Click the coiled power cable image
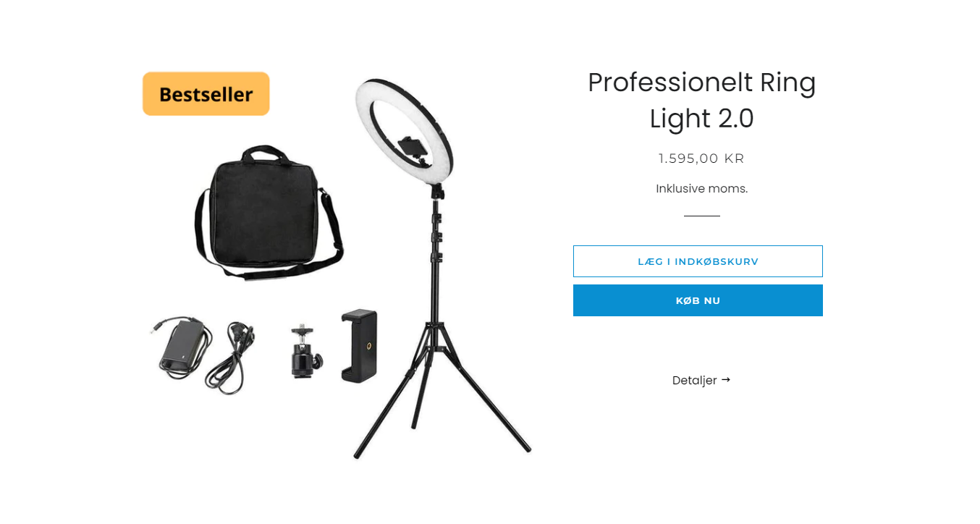This screenshot has width=980, height=524. pyautogui.click(x=232, y=358)
